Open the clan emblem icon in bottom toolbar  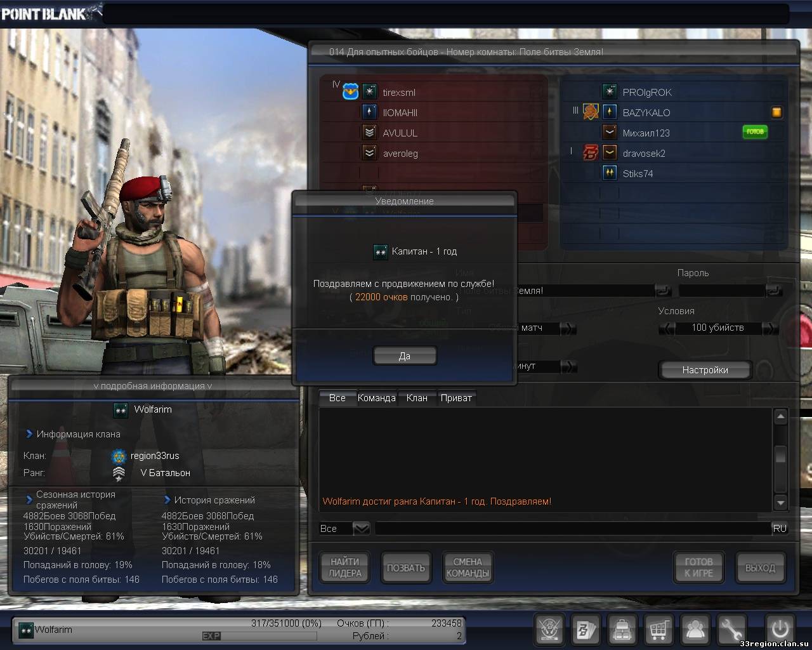(x=548, y=630)
